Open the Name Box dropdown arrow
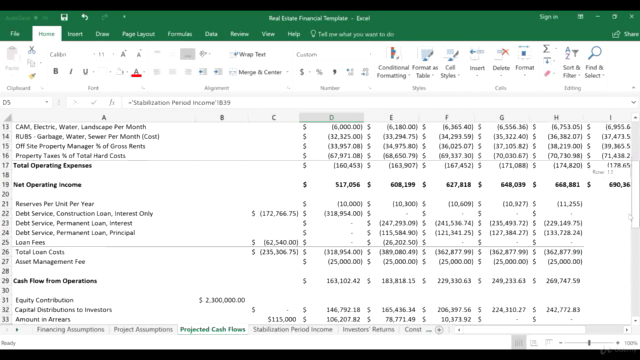This screenshot has height=360, width=640. pos(47,102)
